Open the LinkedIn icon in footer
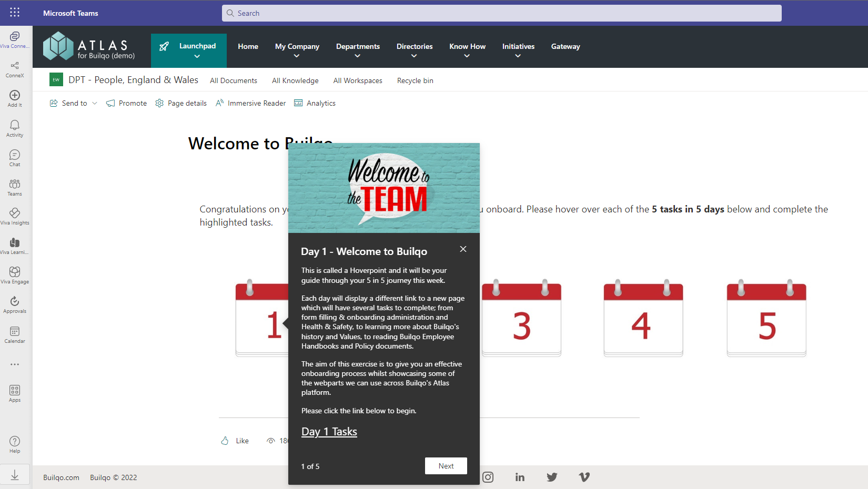 pyautogui.click(x=520, y=477)
